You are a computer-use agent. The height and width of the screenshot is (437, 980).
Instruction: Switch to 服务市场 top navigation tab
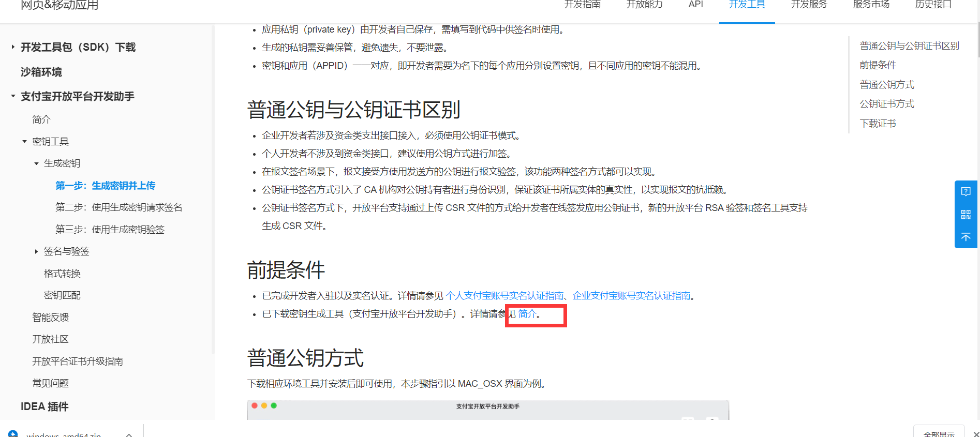pos(871,5)
